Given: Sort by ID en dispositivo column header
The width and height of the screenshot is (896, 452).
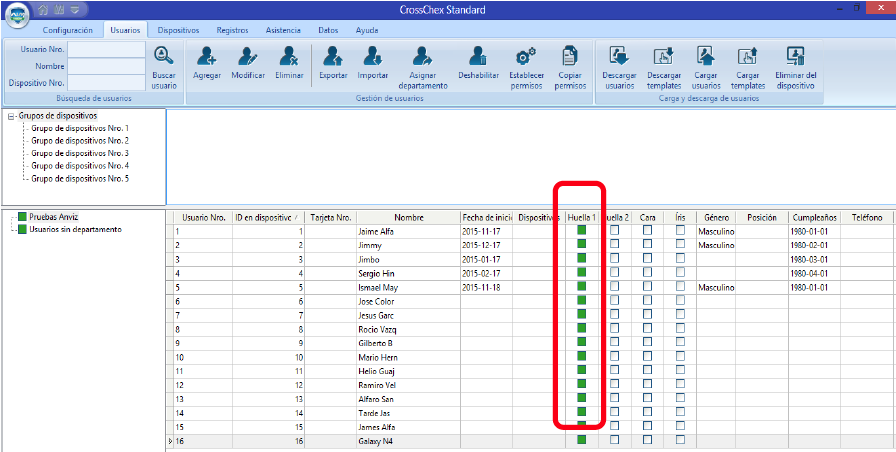Looking at the screenshot, I should pos(269,218).
